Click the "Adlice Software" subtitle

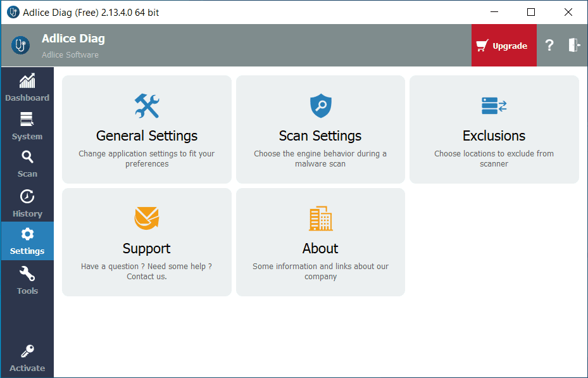[70, 54]
